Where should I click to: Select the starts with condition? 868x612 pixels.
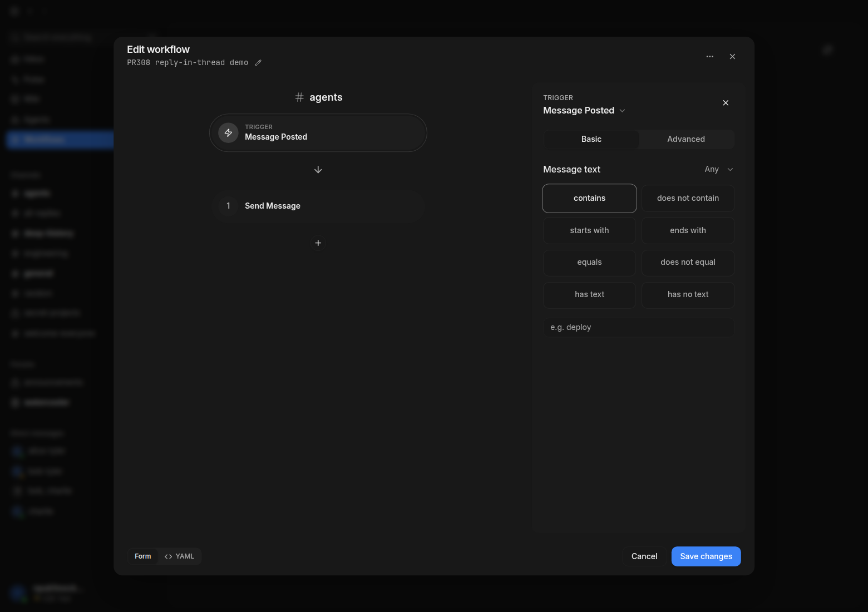[x=589, y=230]
